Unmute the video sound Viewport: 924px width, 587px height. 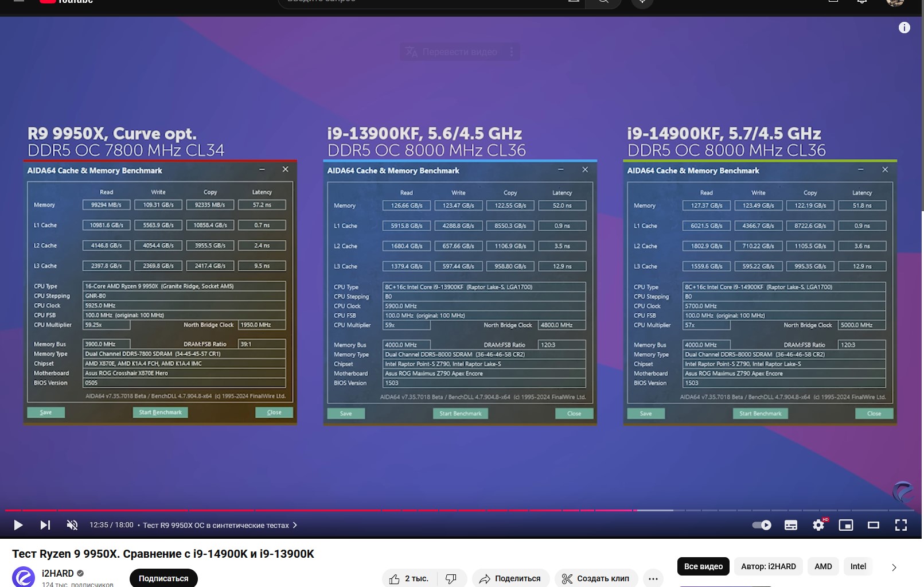pos(72,525)
